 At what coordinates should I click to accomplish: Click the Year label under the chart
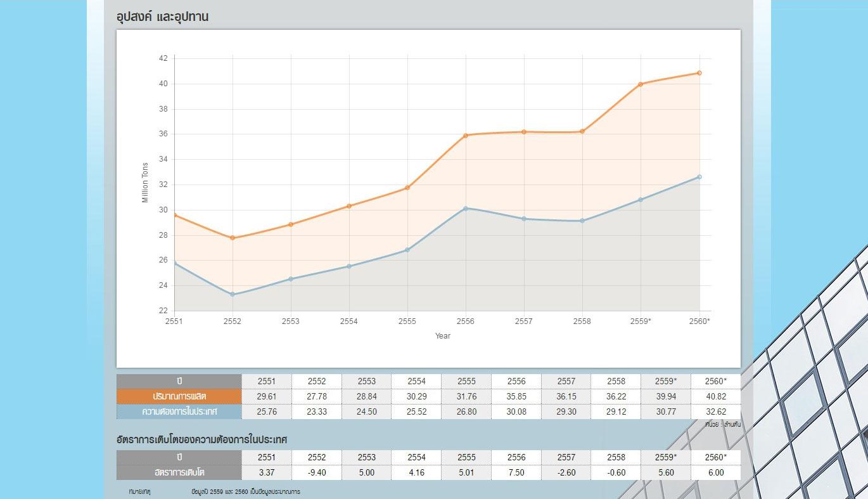click(443, 336)
